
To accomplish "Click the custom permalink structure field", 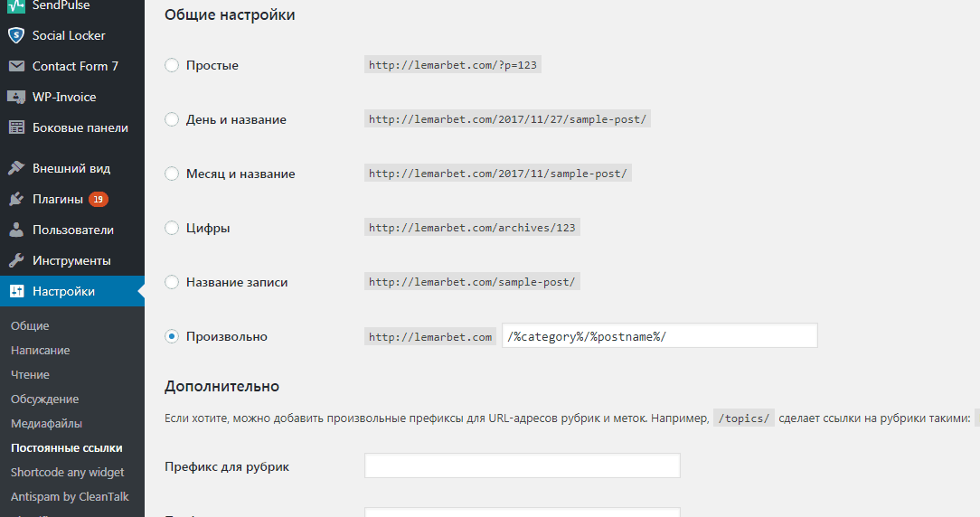I will pyautogui.click(x=659, y=336).
